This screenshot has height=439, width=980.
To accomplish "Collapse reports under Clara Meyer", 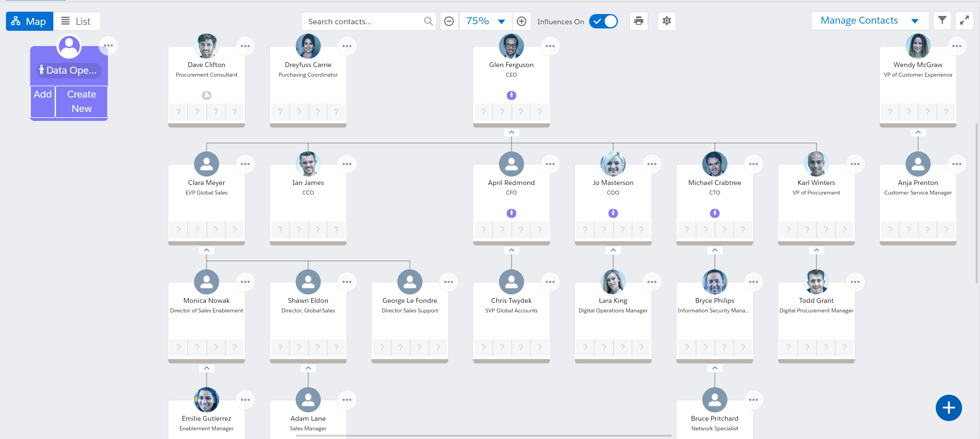I will [207, 250].
